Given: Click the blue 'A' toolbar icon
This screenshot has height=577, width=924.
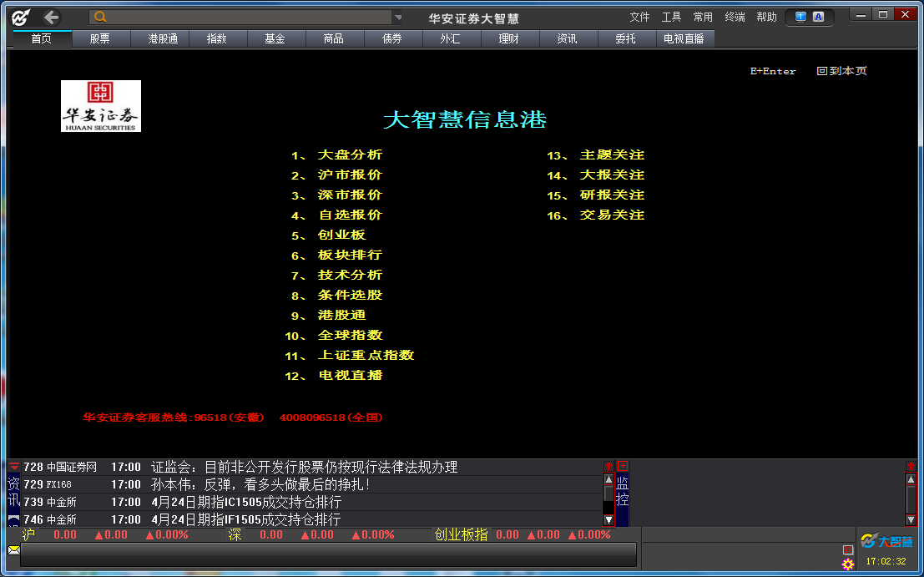Looking at the screenshot, I should click(x=819, y=17).
